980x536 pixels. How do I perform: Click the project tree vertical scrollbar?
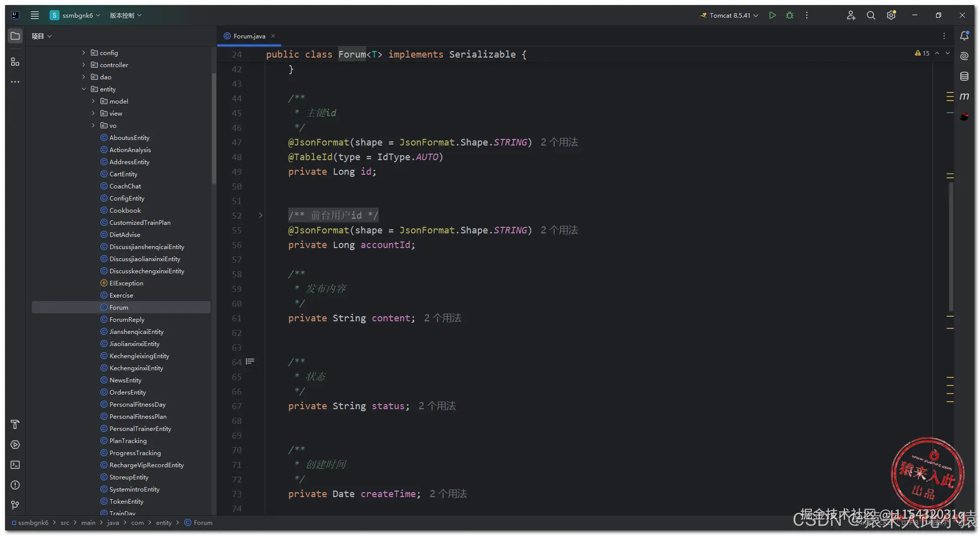click(214, 128)
